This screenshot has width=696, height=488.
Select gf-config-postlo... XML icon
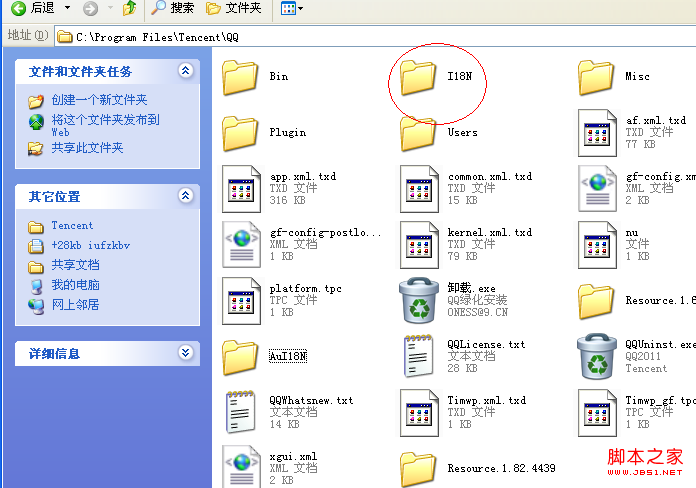pyautogui.click(x=241, y=245)
